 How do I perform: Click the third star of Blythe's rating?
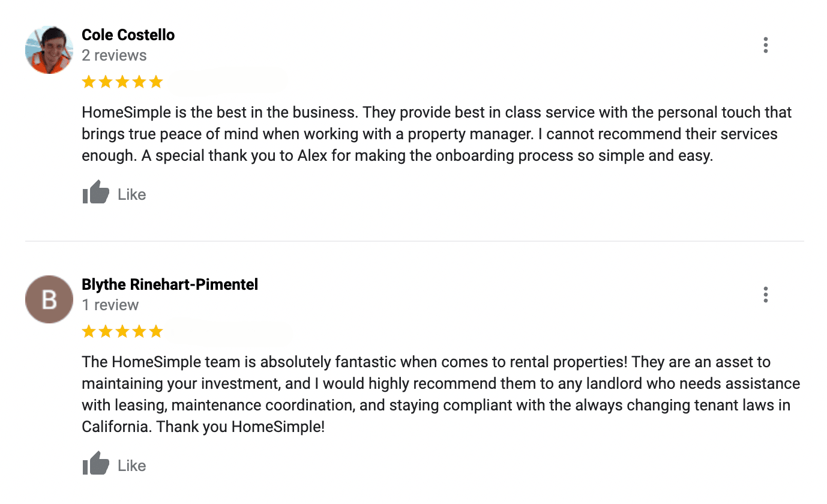click(x=122, y=331)
